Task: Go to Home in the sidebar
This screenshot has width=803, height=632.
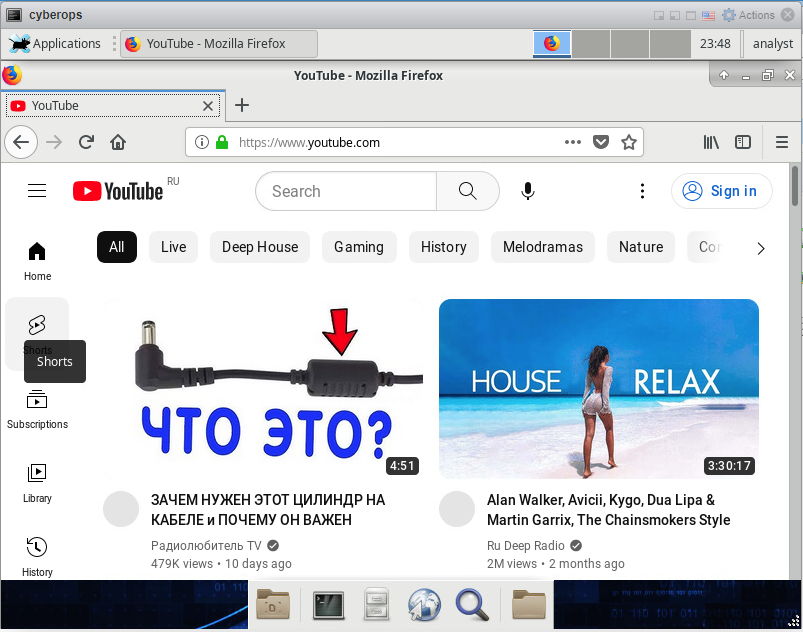Action: (x=37, y=262)
